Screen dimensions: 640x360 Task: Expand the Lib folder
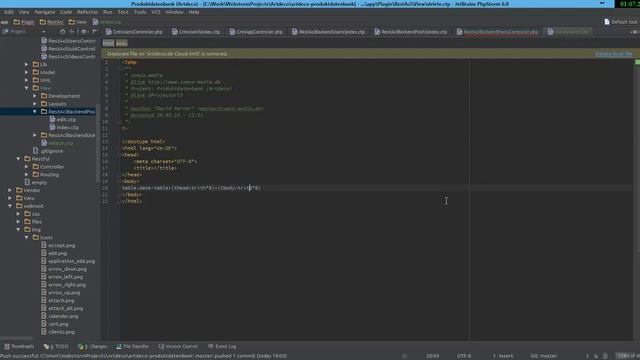pyautogui.click(x=27, y=64)
